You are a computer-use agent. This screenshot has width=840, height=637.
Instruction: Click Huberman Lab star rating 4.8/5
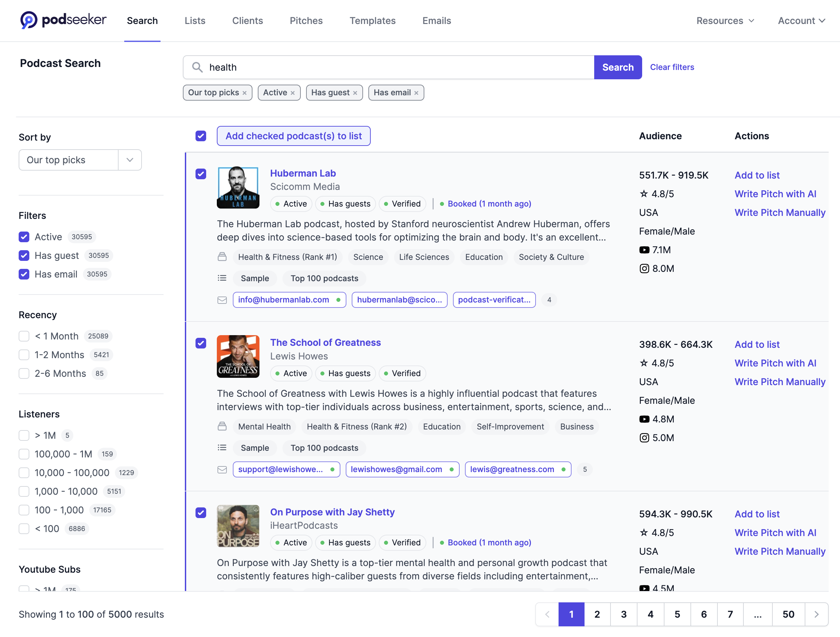click(656, 194)
